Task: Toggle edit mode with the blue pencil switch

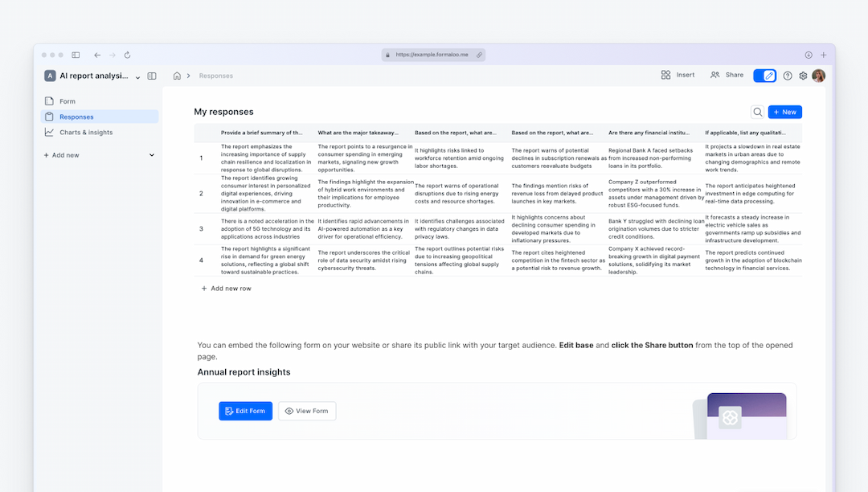Action: (764, 75)
